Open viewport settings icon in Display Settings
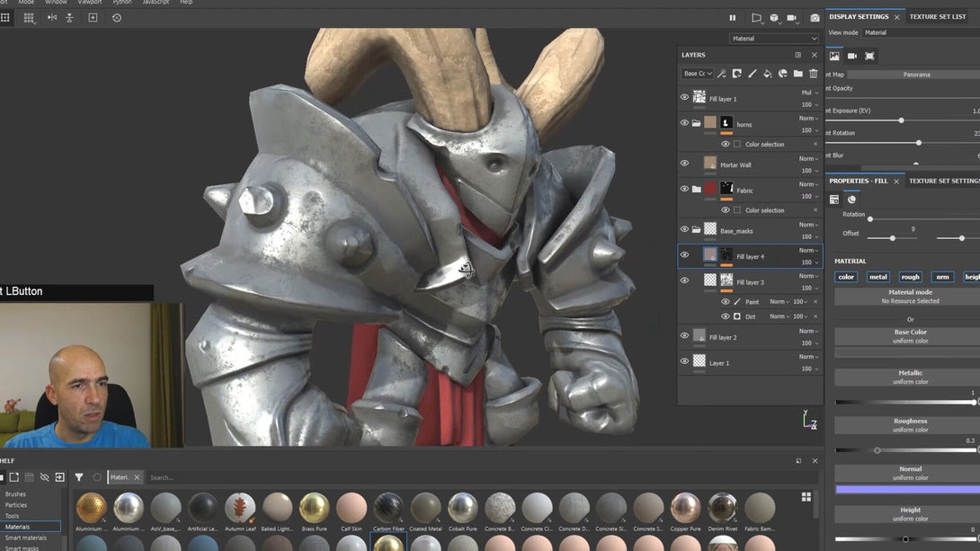The width and height of the screenshot is (980, 551). [x=869, y=57]
